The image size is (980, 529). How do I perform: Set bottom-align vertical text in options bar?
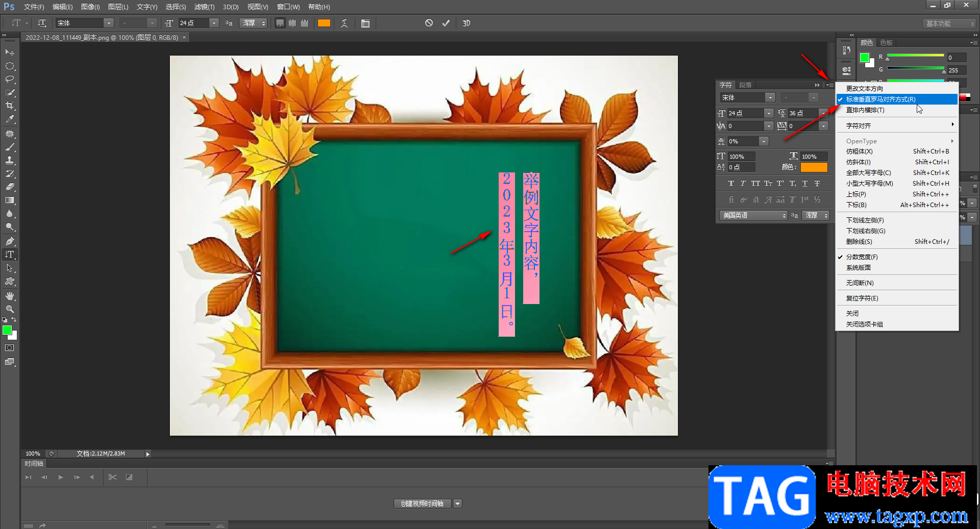304,23
